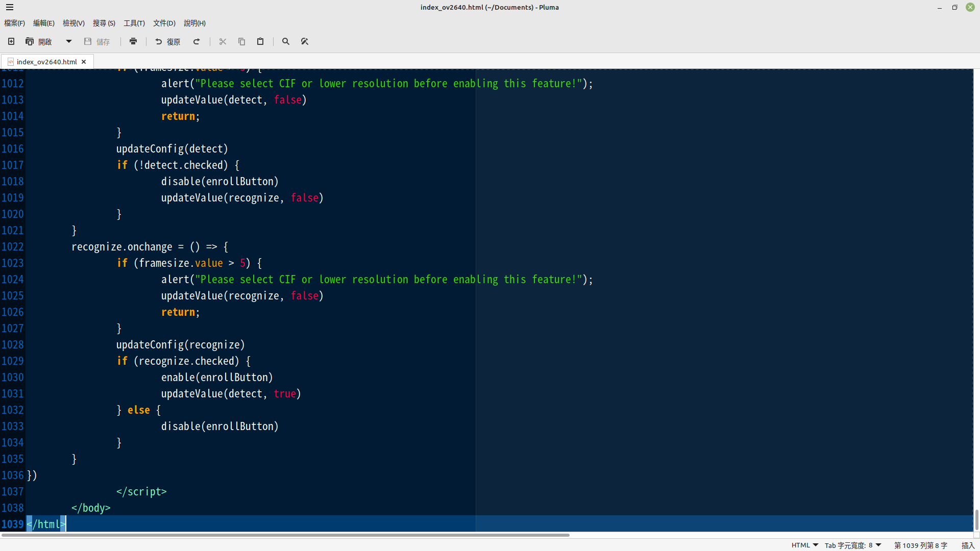Open the 編輯(E) menu
Screen dimensions: 980x551
point(44,23)
